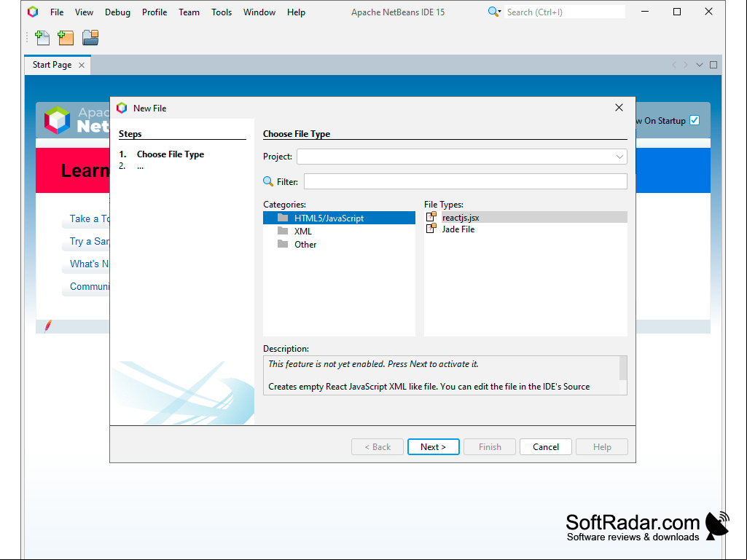Click the maximize editor window icon
This screenshot has width=747, height=560.
pyautogui.click(x=713, y=65)
